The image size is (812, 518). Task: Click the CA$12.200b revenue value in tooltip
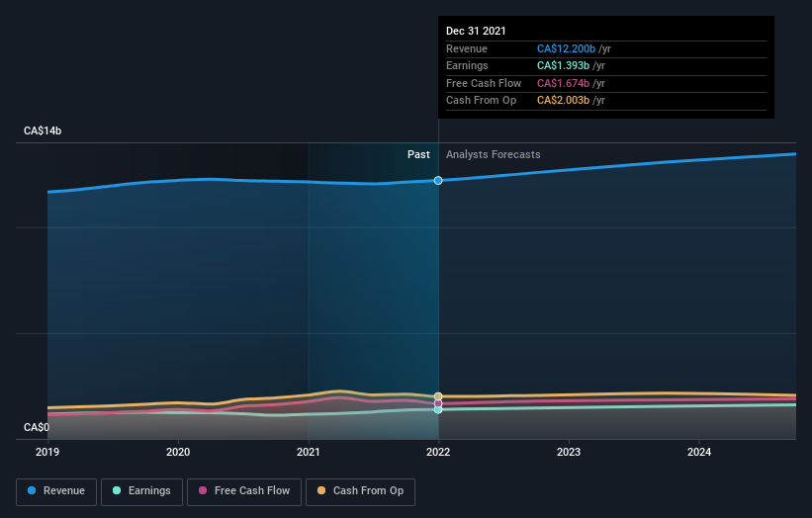566,48
